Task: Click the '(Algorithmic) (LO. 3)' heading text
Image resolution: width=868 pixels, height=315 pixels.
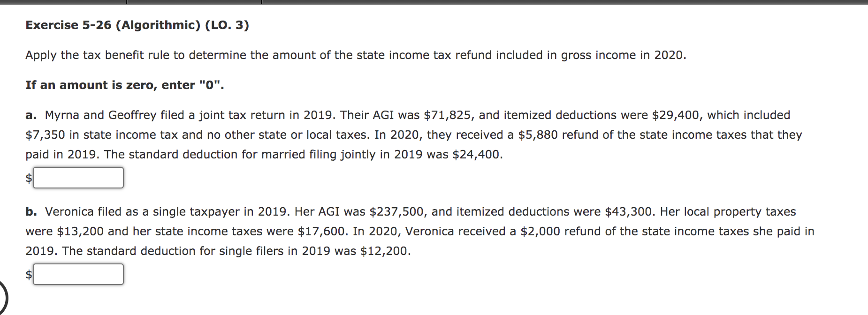Action: pyautogui.click(x=183, y=26)
